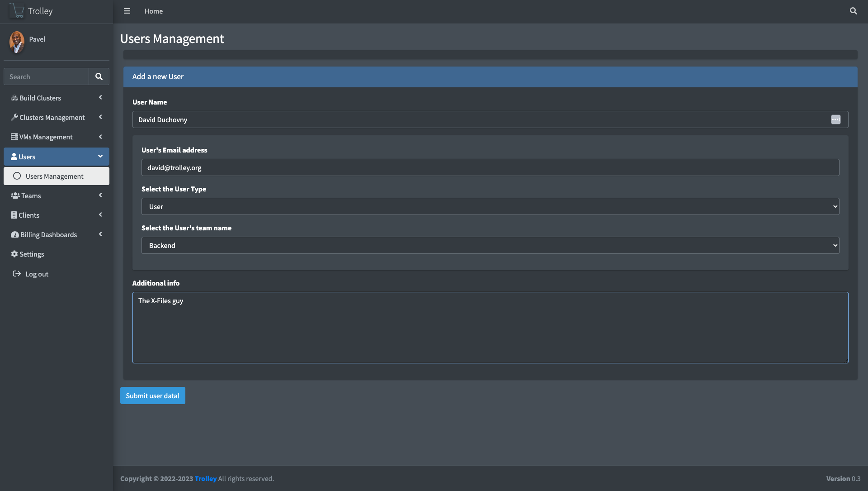Open Settings via the gear icon
Image resolution: width=868 pixels, height=491 pixels.
14,254
